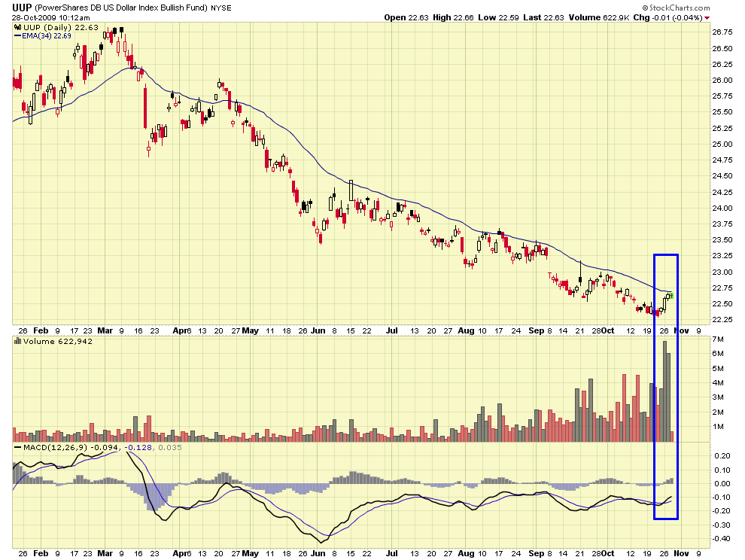The height and width of the screenshot is (560, 745).
Task: Click the 3M volume axis label
Action: 718,397
